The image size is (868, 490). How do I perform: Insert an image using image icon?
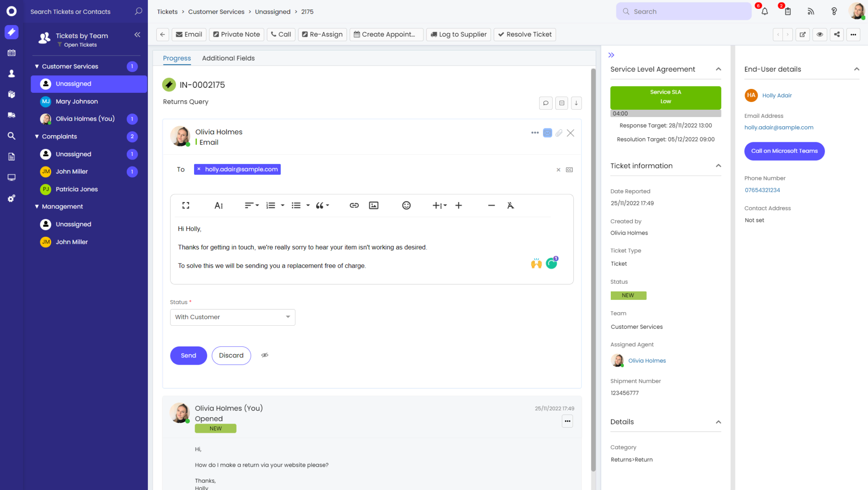(374, 205)
